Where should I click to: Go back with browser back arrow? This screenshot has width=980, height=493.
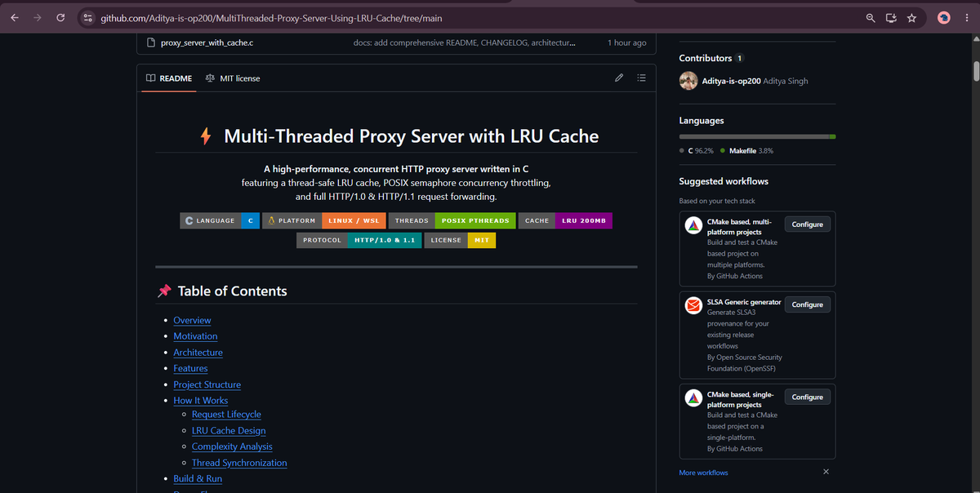[x=14, y=17]
